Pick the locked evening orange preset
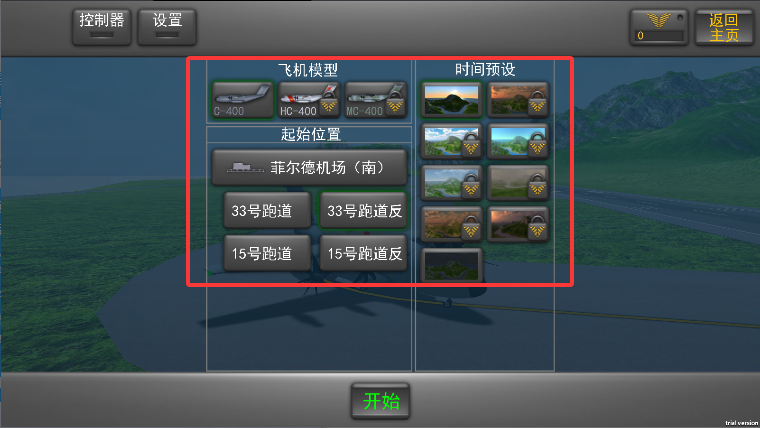The width and height of the screenshot is (760, 428). (x=451, y=224)
